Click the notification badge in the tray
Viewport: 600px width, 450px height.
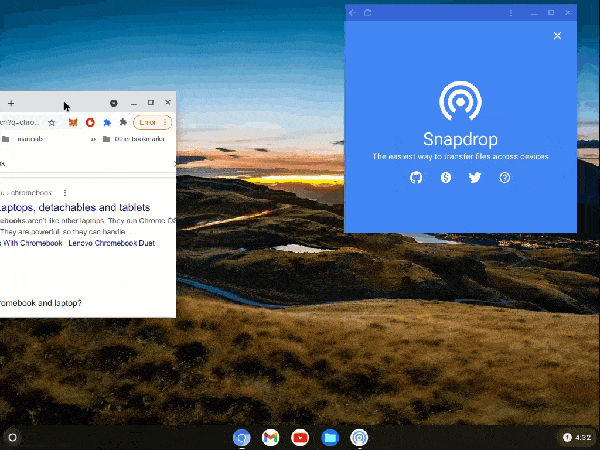coord(567,437)
